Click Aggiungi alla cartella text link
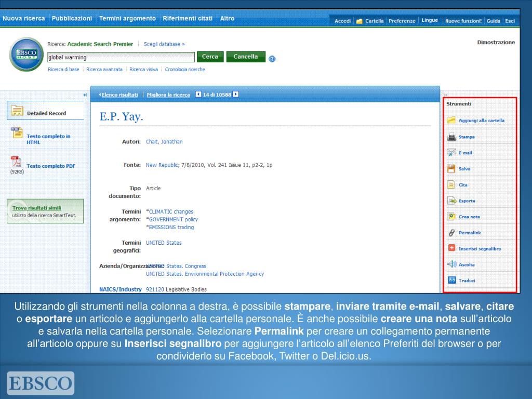This screenshot has width=532, height=399. pos(482,121)
